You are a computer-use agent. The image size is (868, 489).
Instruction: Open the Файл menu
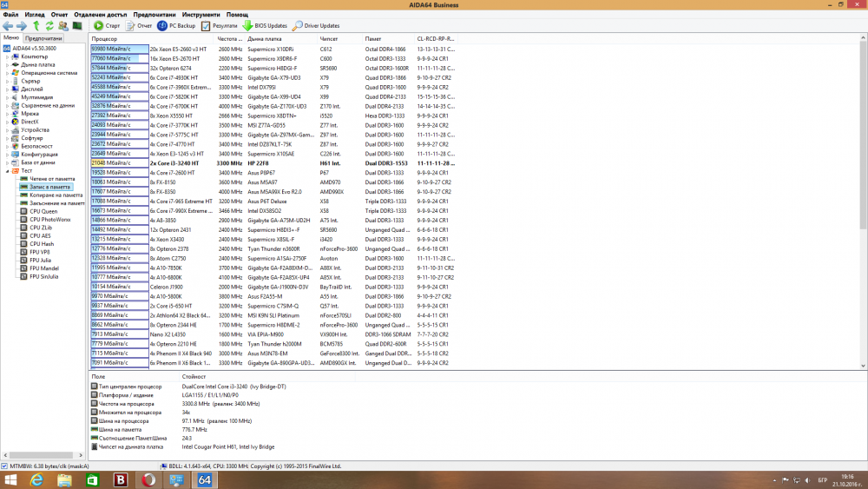pyautogui.click(x=10, y=15)
